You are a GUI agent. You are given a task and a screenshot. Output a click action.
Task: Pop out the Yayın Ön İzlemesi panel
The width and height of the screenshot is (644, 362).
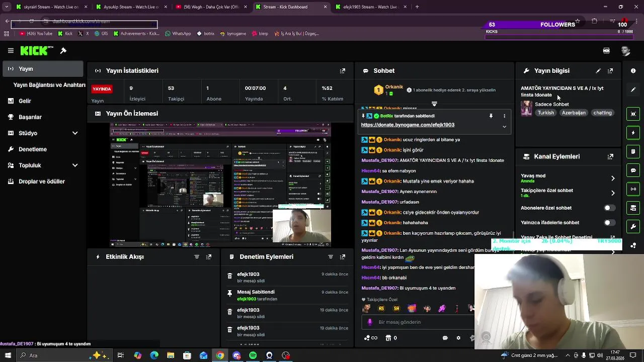343,114
